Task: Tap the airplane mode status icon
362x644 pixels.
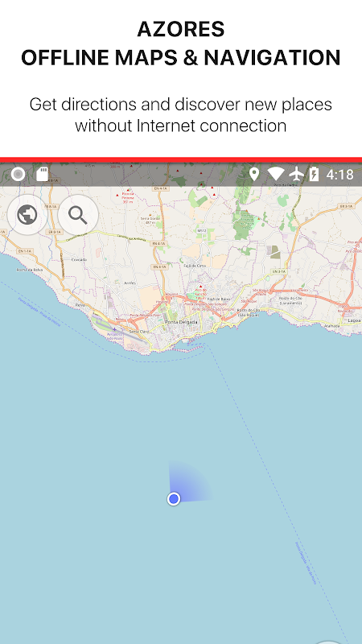Action: tap(296, 174)
